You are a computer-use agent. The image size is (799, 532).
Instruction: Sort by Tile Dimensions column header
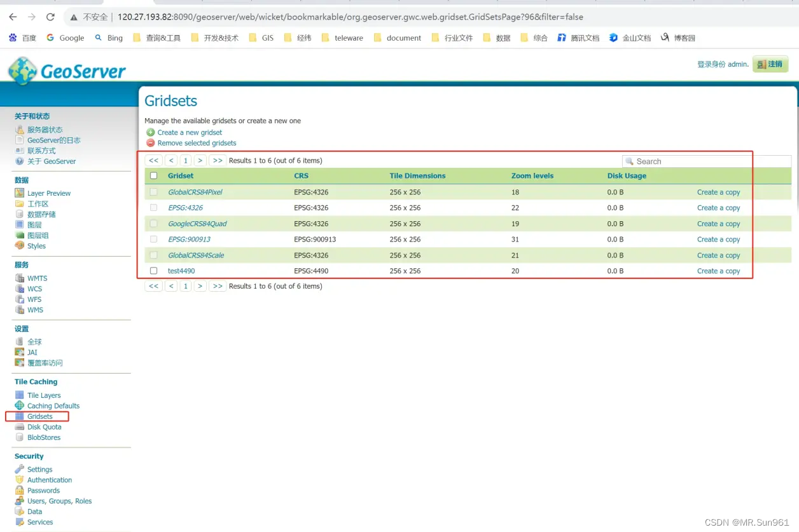tap(417, 176)
